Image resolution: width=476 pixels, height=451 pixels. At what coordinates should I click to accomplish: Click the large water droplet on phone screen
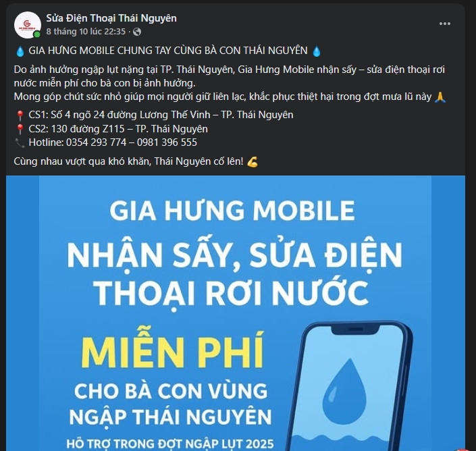344,392
